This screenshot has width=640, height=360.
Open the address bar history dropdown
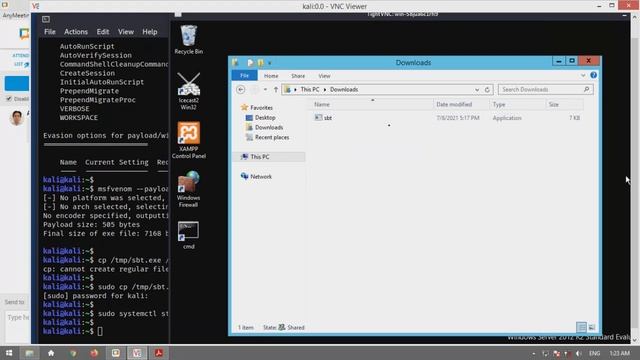pyautogui.click(x=477, y=89)
